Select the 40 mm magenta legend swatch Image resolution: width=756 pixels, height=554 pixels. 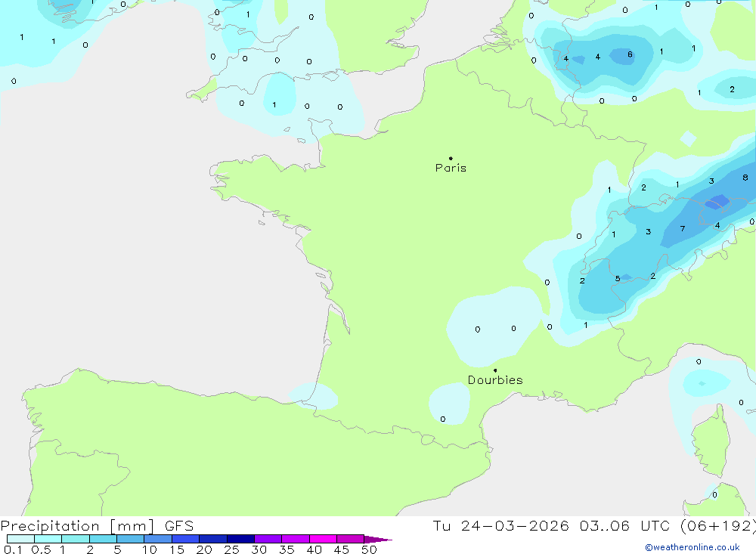[x=323, y=539]
